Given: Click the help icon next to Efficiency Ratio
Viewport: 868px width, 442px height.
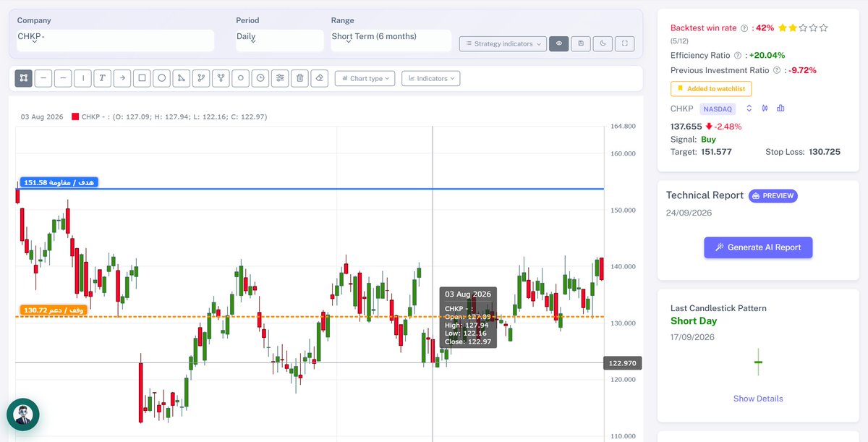Looking at the screenshot, I should click(738, 56).
